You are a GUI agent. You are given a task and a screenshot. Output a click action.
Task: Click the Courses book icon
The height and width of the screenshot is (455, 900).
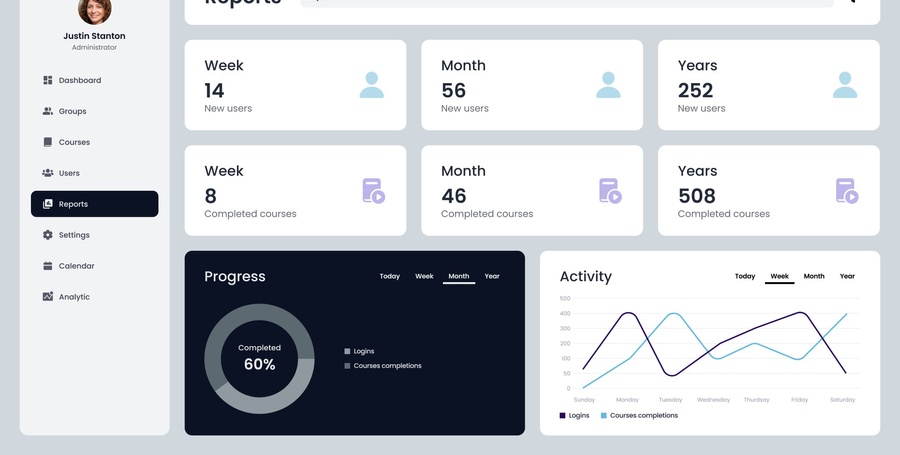(x=48, y=142)
